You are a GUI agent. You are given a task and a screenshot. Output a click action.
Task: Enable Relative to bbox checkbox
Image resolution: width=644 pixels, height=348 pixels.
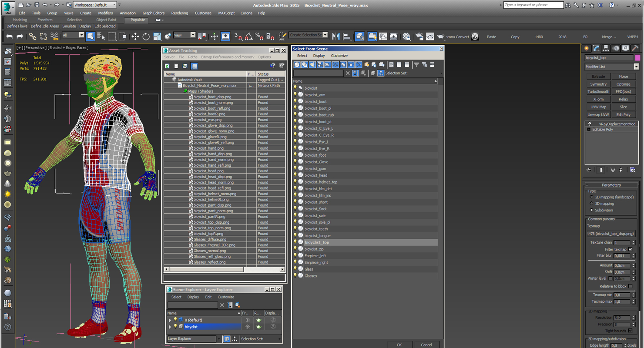tap(630, 286)
